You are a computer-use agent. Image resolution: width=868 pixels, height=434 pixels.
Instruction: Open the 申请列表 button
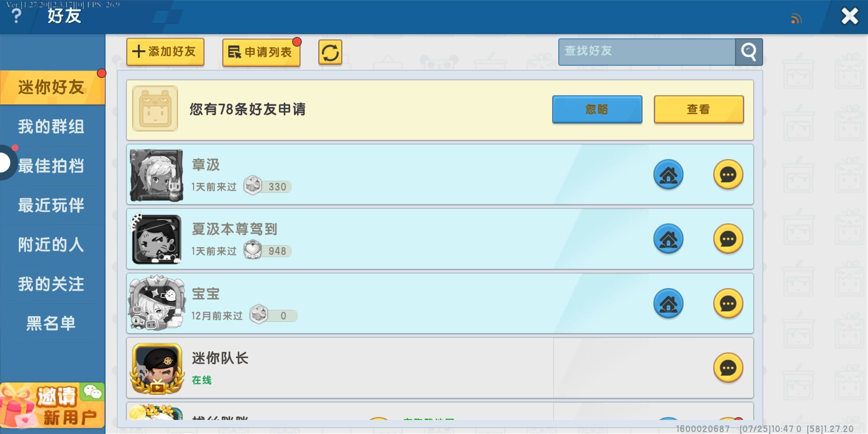[261, 52]
